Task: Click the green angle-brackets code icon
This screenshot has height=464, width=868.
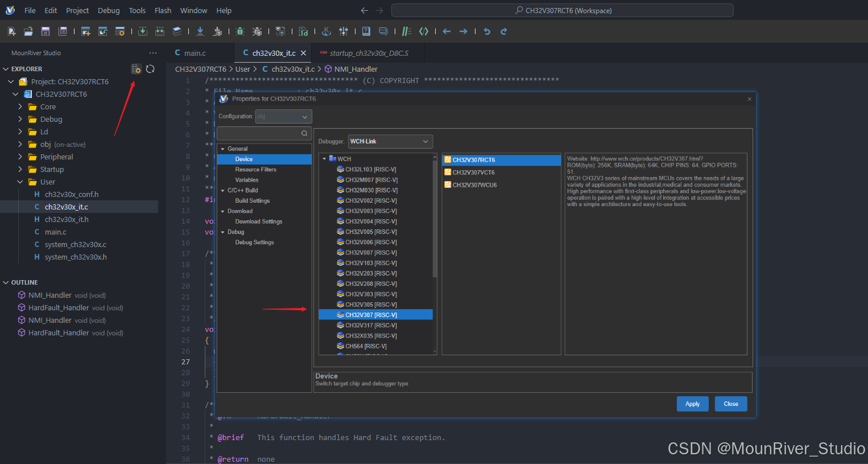Action: click(424, 31)
